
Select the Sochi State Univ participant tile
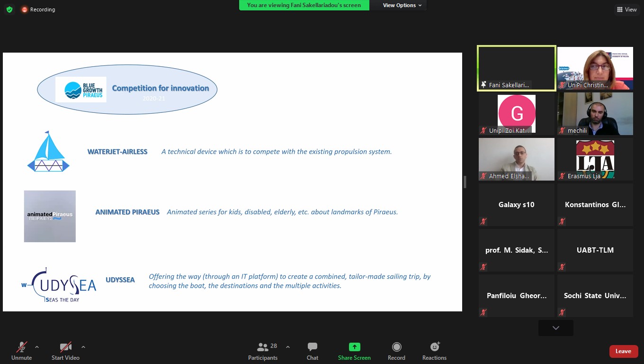coord(595,296)
